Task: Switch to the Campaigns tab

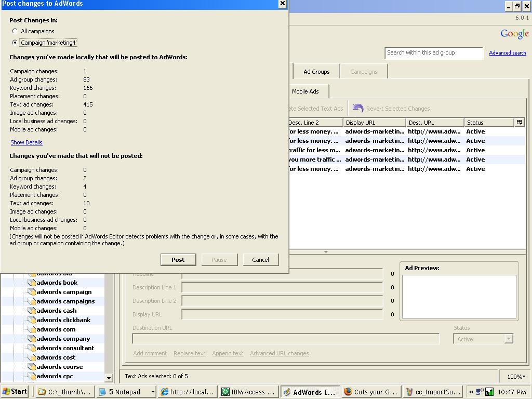Action: [364, 72]
